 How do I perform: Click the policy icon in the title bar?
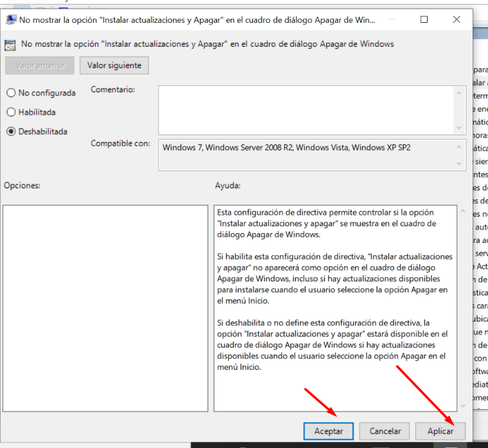pos(10,19)
